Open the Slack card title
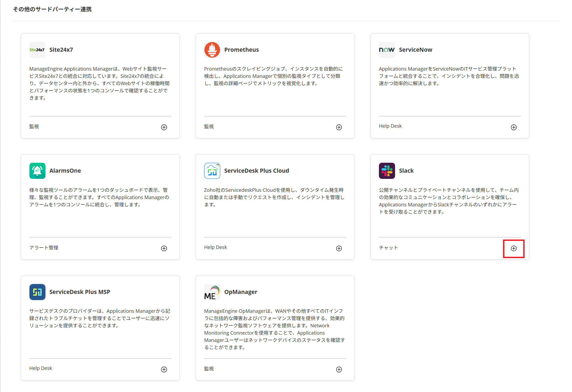The width and height of the screenshot is (572, 392). tap(406, 171)
